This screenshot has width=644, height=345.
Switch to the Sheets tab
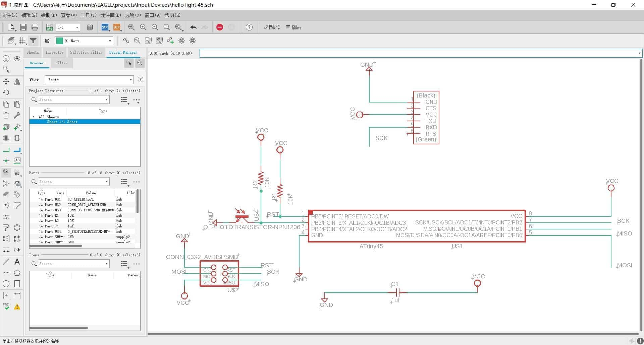[x=33, y=52]
